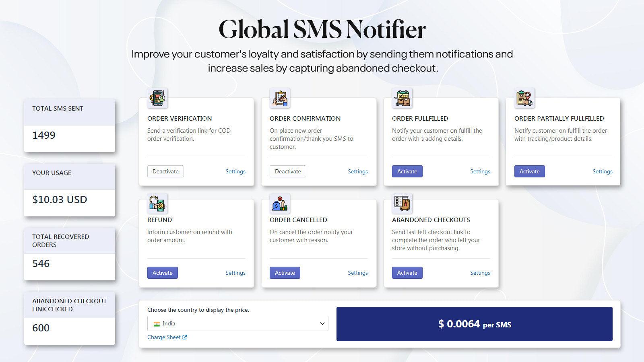Click the external-link icon next to Charge Sheet

[184, 337]
